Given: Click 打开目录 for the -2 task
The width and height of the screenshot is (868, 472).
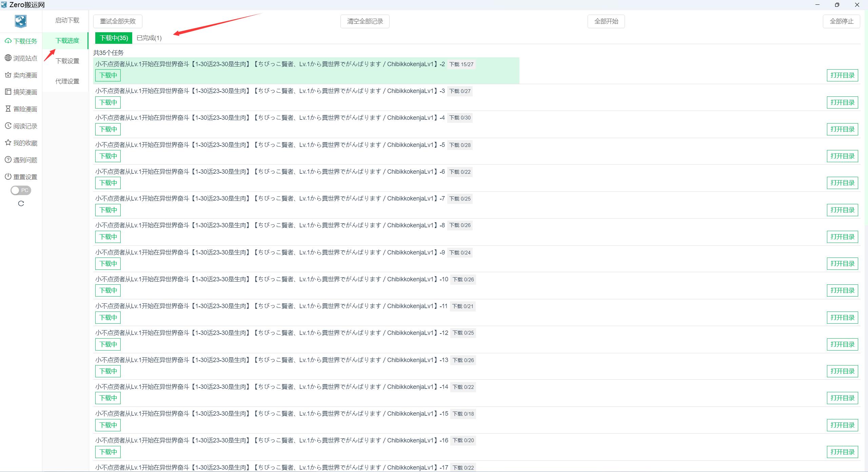Looking at the screenshot, I should (x=842, y=75).
